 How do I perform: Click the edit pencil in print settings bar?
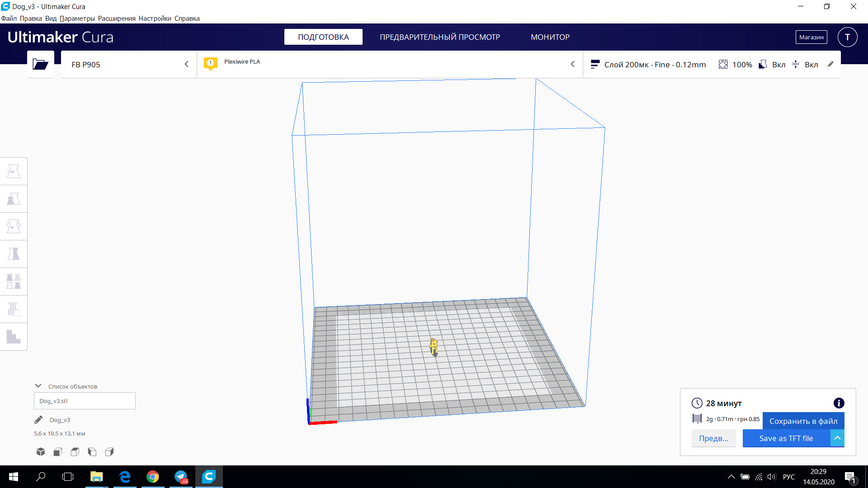[x=830, y=64]
